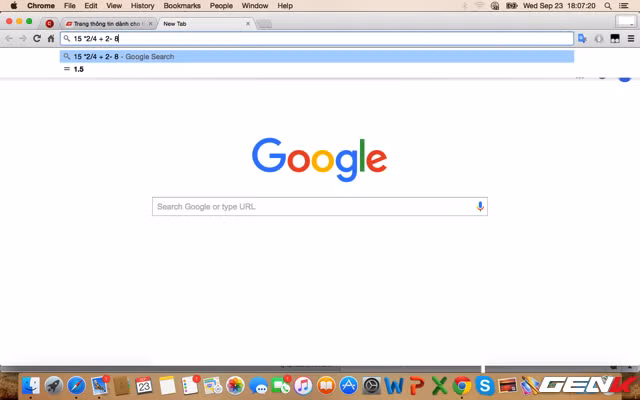640x400 pixels.
Task: Open Calendar from the dock
Action: pos(144,385)
